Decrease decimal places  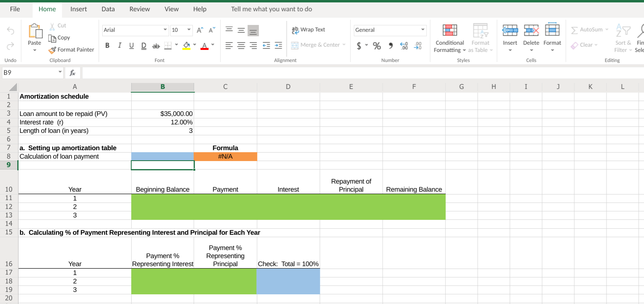(418, 46)
